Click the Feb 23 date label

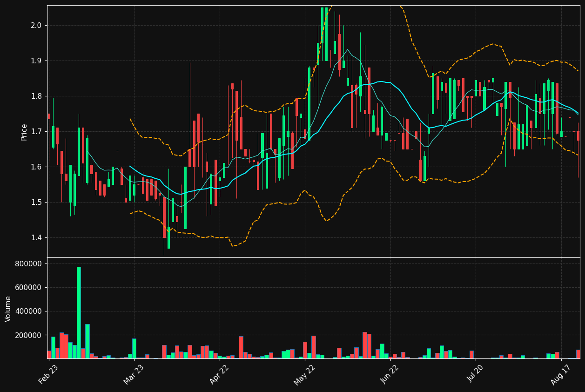(48, 374)
